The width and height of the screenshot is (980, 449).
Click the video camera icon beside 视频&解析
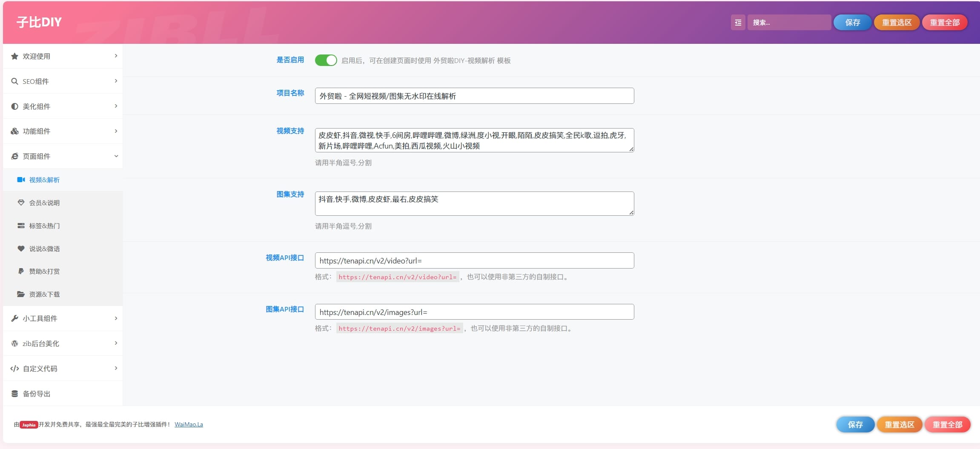tap(21, 180)
